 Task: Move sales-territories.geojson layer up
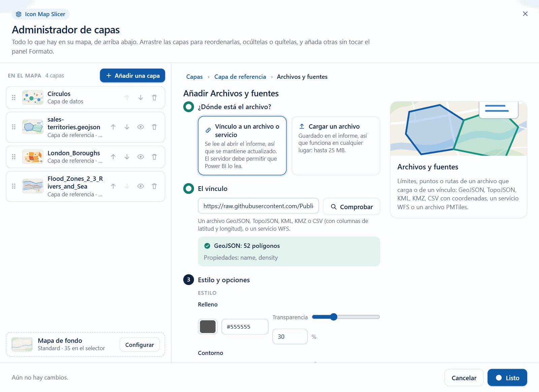pyautogui.click(x=113, y=127)
